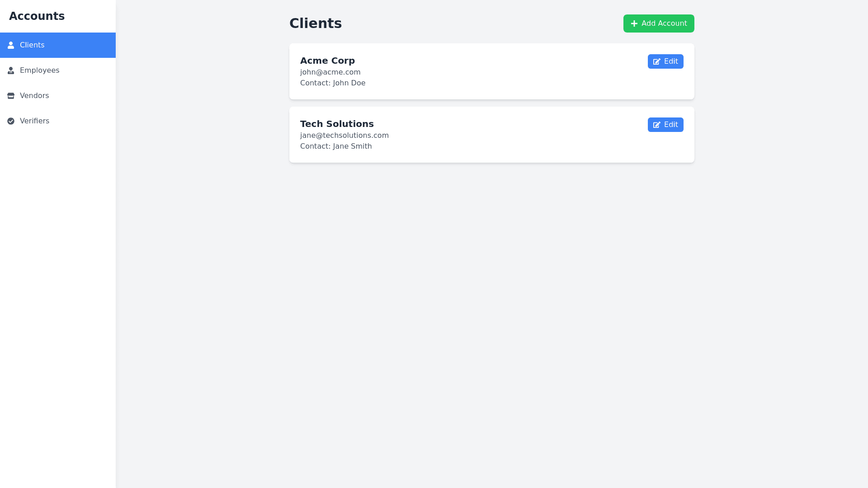Select the Clients sidebar item
Screen dimensions: 868x488
(x=32, y=45)
